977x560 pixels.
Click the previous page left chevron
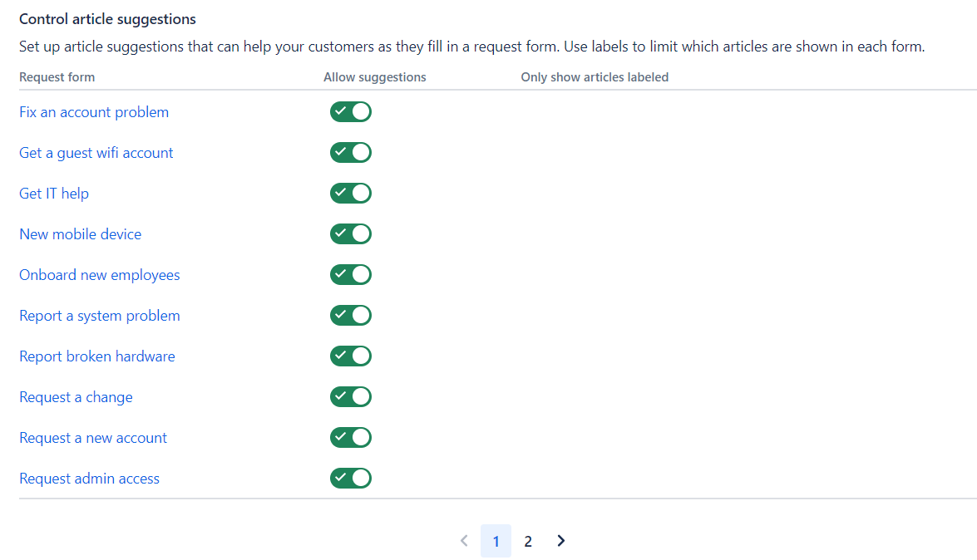pos(464,541)
